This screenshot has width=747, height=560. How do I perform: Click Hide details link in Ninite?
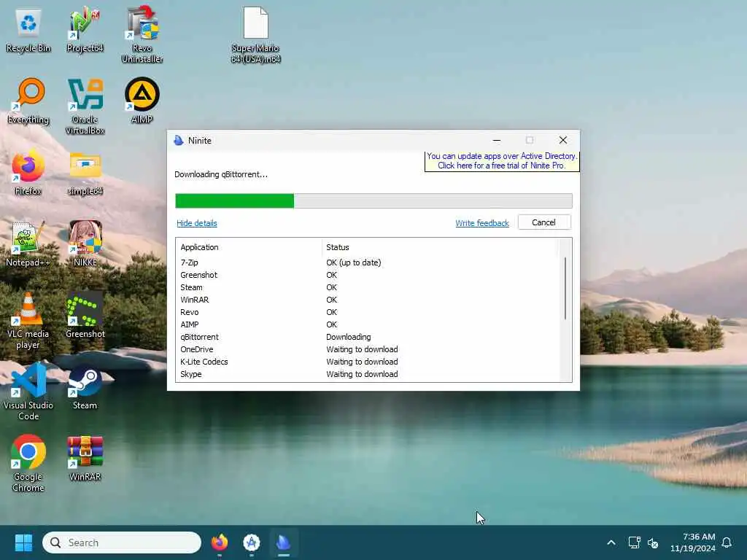click(x=197, y=223)
